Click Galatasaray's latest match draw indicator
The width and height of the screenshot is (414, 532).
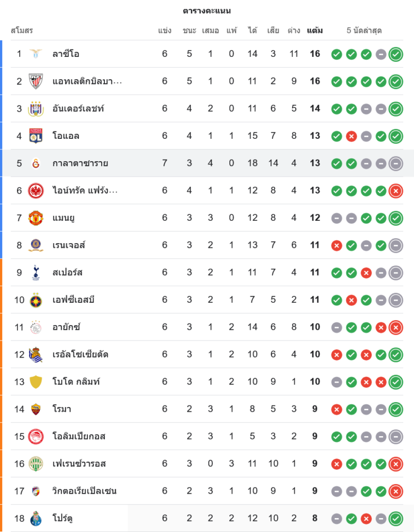(x=395, y=163)
